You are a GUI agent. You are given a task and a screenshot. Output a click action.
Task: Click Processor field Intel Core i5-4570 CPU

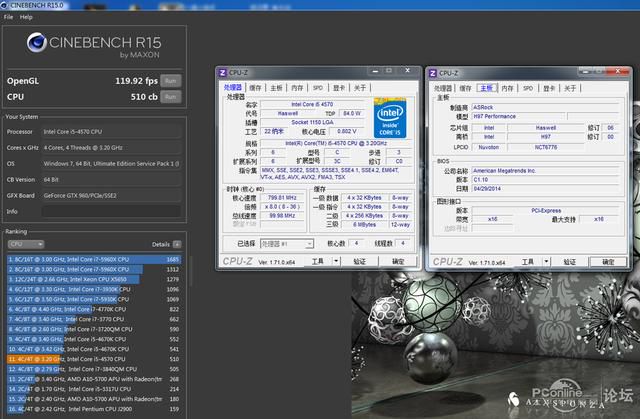[111, 132]
